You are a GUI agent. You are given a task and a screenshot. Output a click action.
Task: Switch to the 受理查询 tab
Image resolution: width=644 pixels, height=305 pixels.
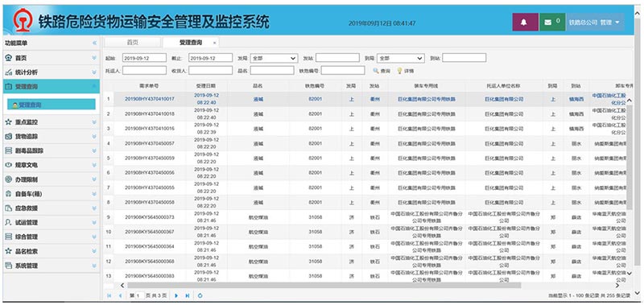[x=191, y=43]
